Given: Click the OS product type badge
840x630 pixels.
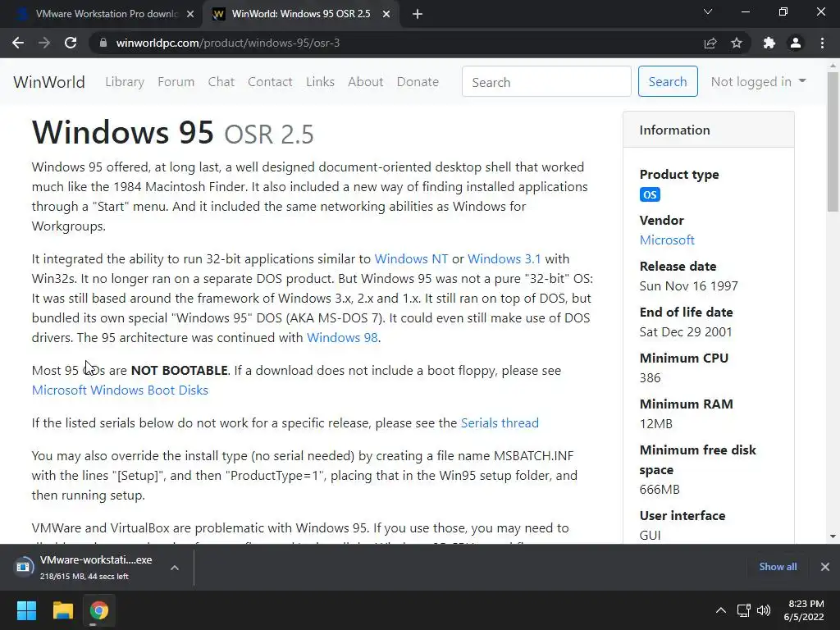Looking at the screenshot, I should pyautogui.click(x=650, y=194).
